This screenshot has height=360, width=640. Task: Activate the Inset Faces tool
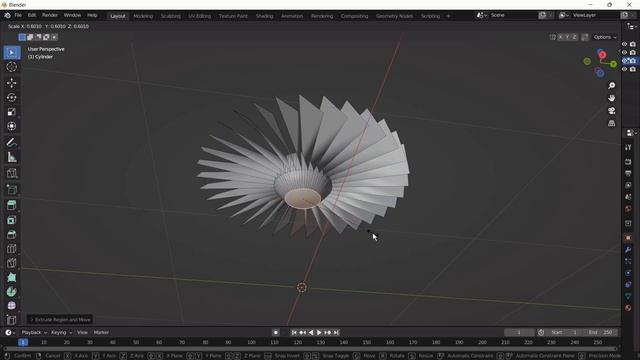pos(12,220)
